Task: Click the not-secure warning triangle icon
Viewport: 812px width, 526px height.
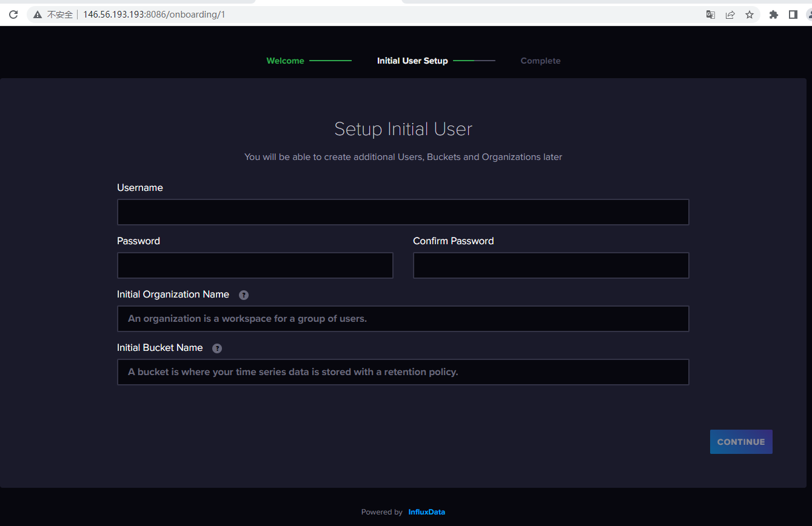Action: click(38, 15)
